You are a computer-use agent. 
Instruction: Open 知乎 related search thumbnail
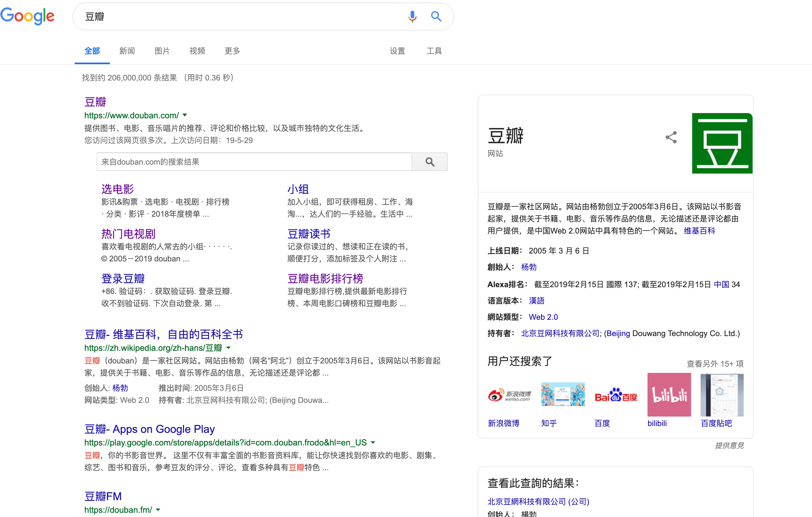[563, 394]
